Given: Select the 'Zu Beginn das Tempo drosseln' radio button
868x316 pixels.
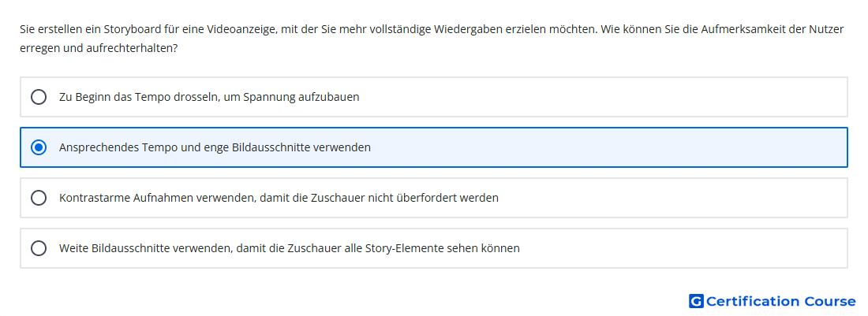Looking at the screenshot, I should [x=38, y=97].
